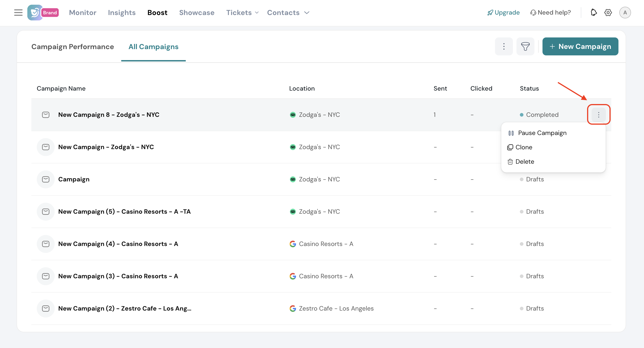Click the user avatar A icon
Screen dimensions: 644x348
(625, 13)
